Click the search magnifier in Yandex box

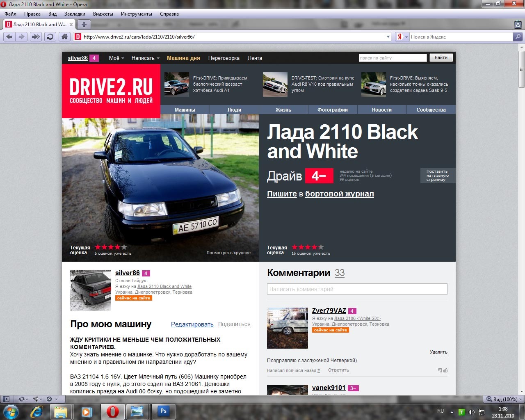[518, 37]
